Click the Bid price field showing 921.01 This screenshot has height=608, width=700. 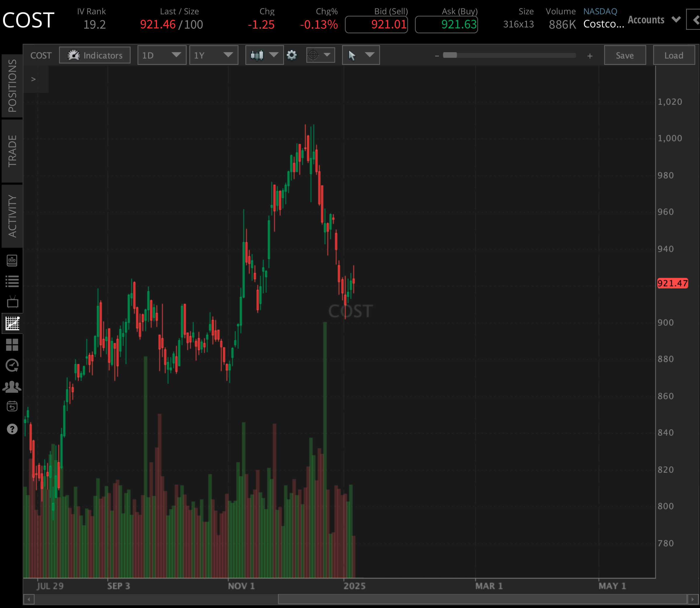377,24
